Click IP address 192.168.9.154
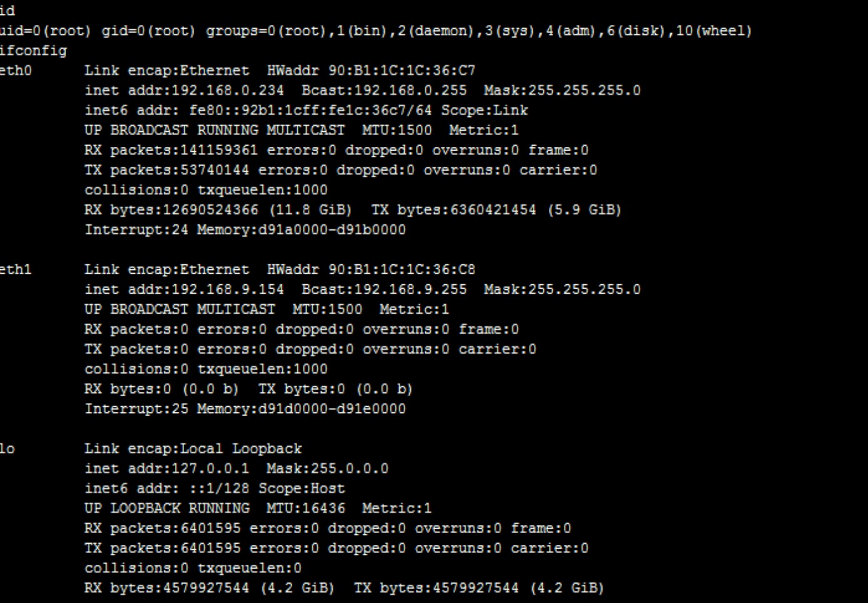868x603 pixels. pos(227,289)
